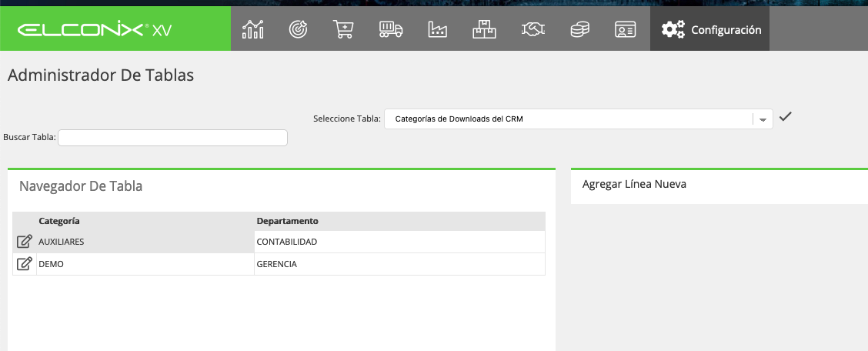This screenshot has height=351, width=868.
Task: Click the target goals icon
Action: [x=298, y=28]
